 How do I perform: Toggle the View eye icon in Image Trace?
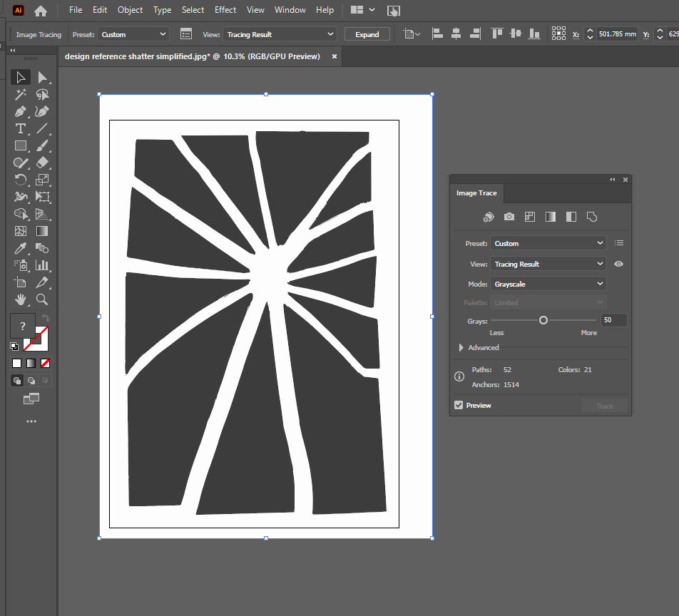tap(619, 264)
